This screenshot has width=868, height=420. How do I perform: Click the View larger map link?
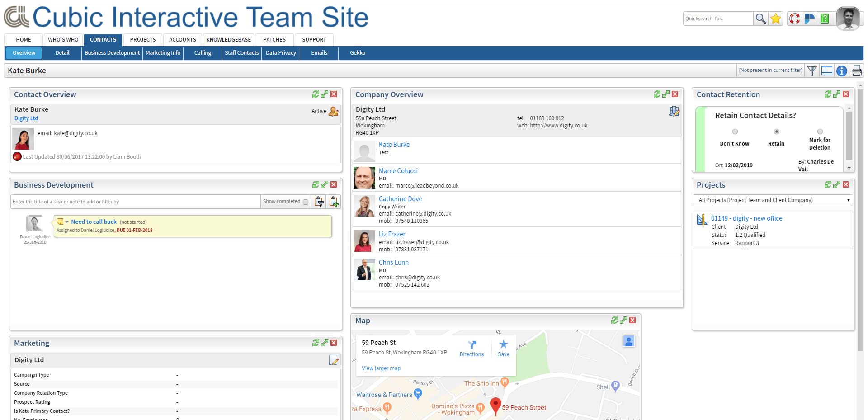381,368
